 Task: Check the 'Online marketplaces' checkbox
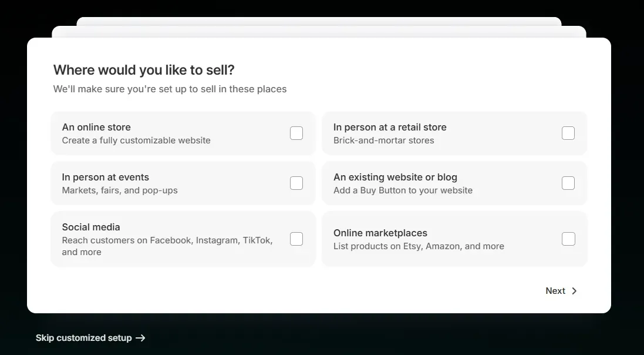click(x=568, y=239)
